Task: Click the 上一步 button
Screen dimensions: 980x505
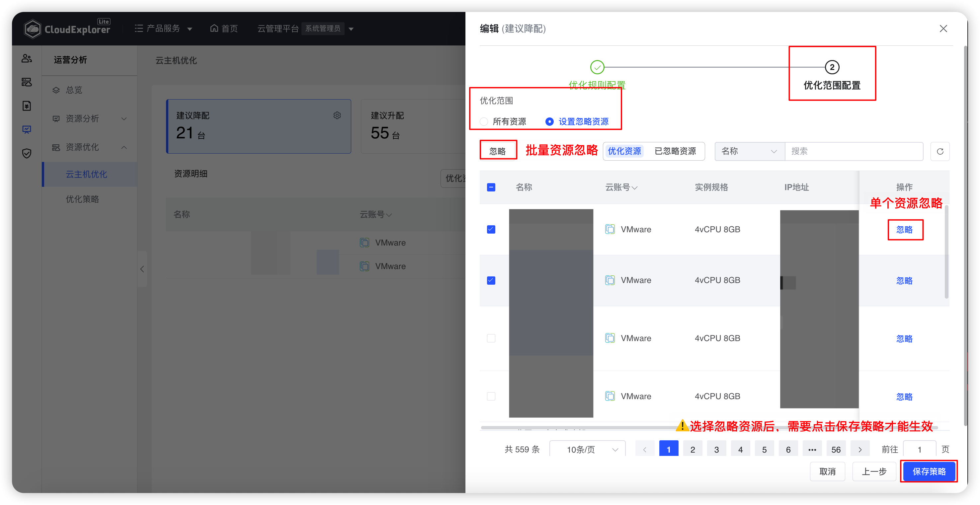Action: 874,471
